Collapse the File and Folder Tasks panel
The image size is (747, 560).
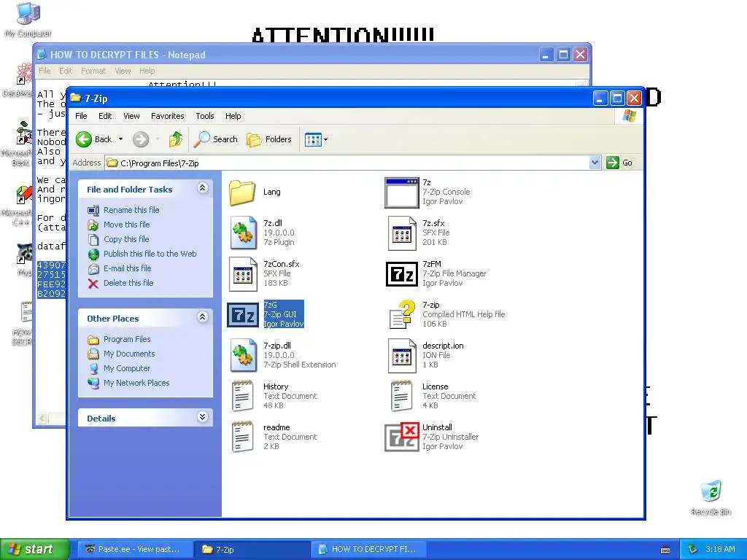(x=203, y=188)
